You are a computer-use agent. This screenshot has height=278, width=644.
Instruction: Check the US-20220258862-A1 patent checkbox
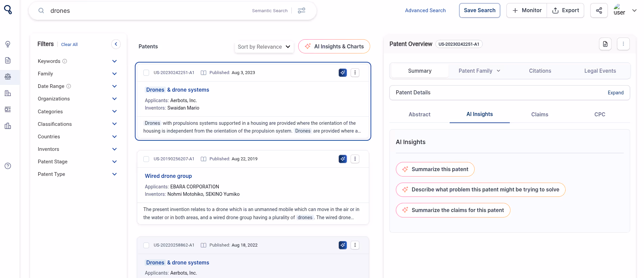(146, 245)
